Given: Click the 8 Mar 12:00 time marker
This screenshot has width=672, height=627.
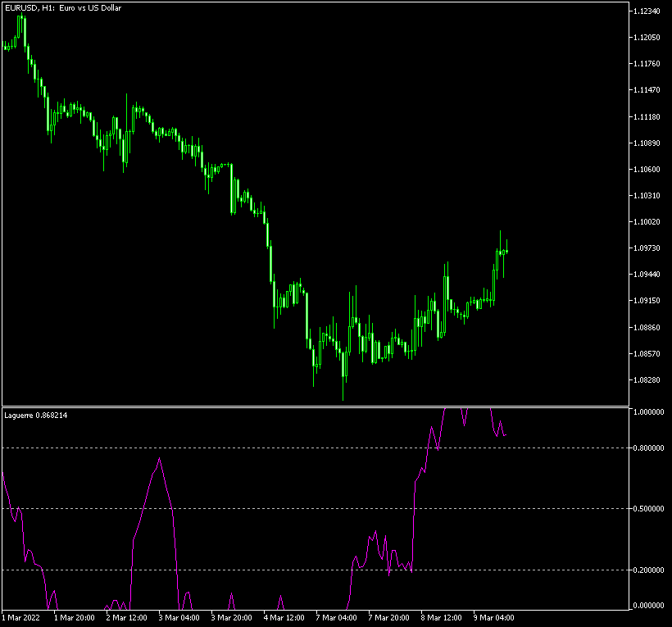Looking at the screenshot, I should tap(441, 617).
